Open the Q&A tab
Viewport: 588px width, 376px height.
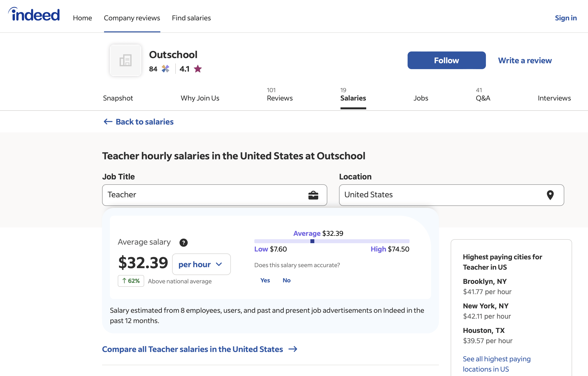[x=483, y=98]
